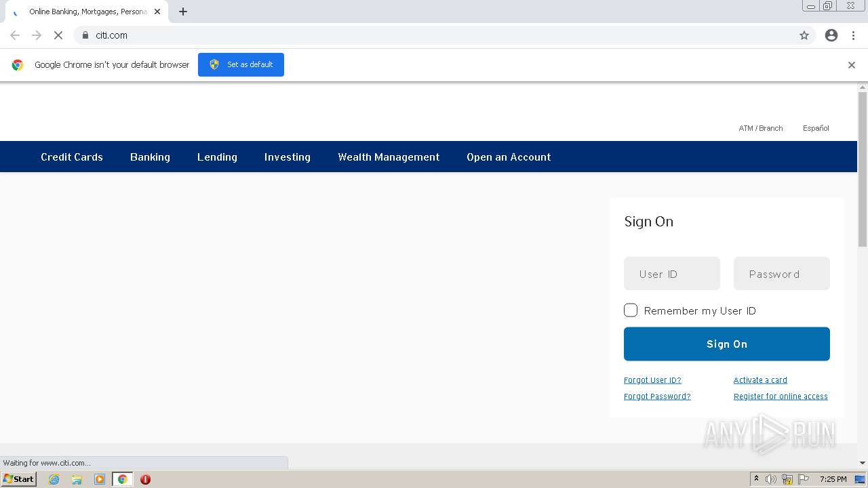
Task: Follow the Activate a card link
Action: point(760,380)
